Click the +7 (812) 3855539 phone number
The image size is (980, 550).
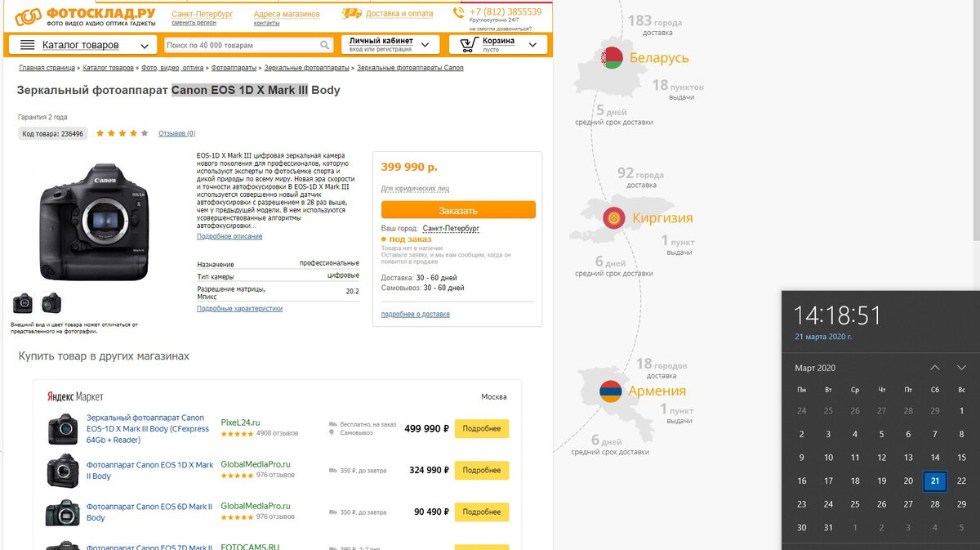[506, 11]
